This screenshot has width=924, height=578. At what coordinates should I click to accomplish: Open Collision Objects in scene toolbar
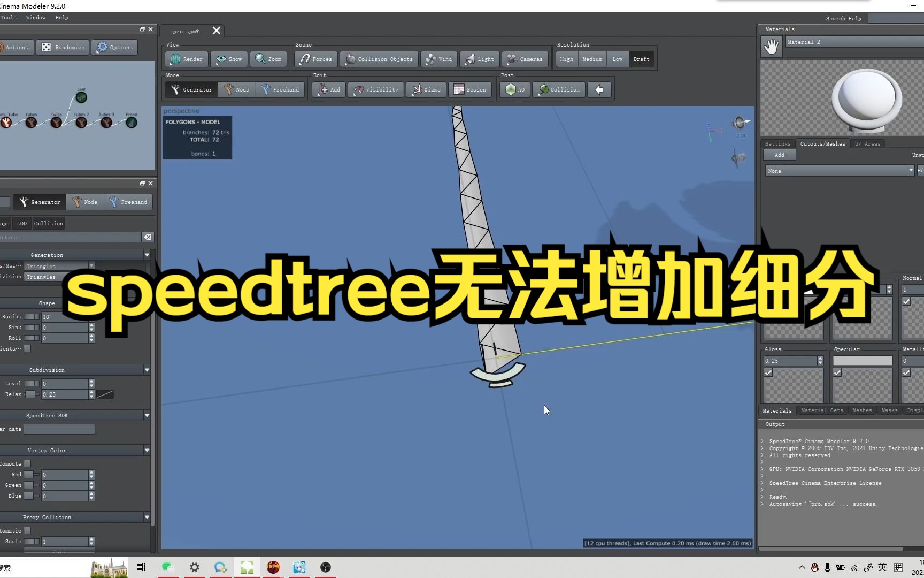[379, 59]
